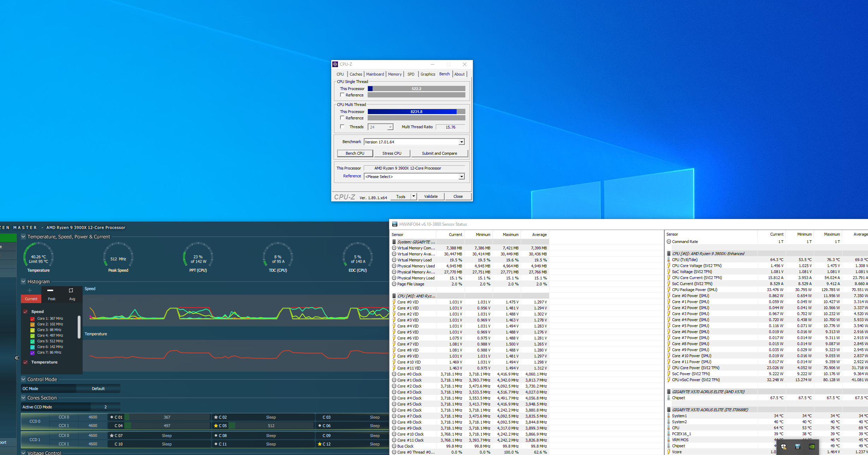This screenshot has height=455, width=868.
Task: Open the Threads count dropdown in CPU-Z
Action: (390, 127)
